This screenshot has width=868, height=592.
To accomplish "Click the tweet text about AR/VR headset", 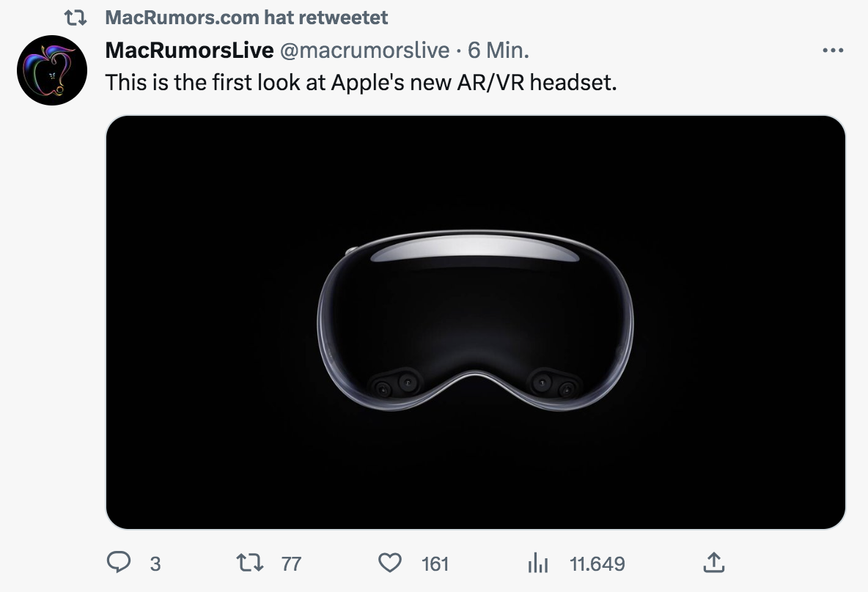I will [x=361, y=81].
